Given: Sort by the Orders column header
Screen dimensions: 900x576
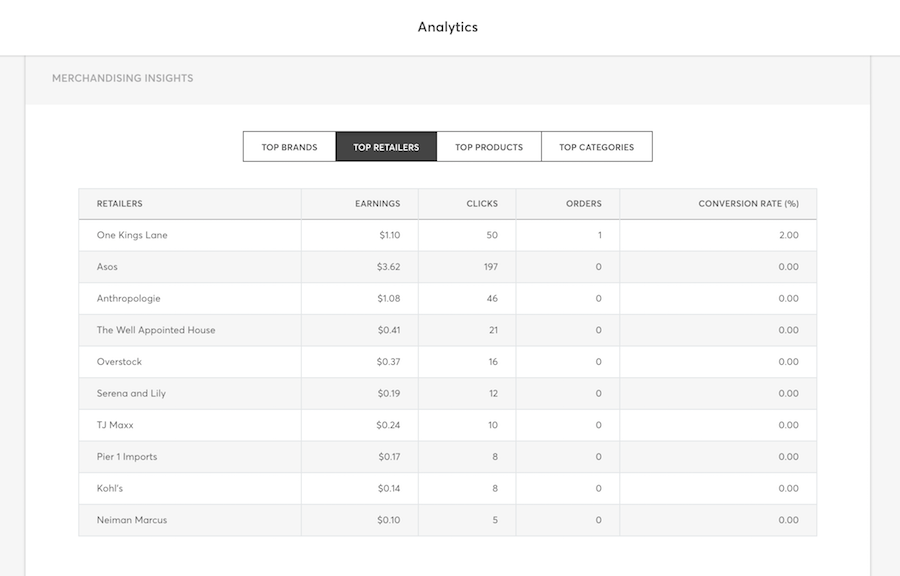Looking at the screenshot, I should pos(584,204).
